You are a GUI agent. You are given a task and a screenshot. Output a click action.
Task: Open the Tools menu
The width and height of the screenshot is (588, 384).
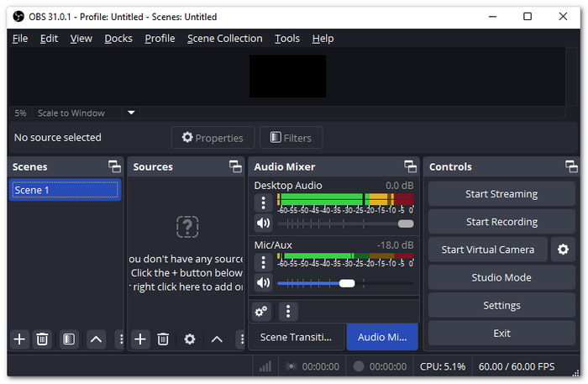pos(287,39)
